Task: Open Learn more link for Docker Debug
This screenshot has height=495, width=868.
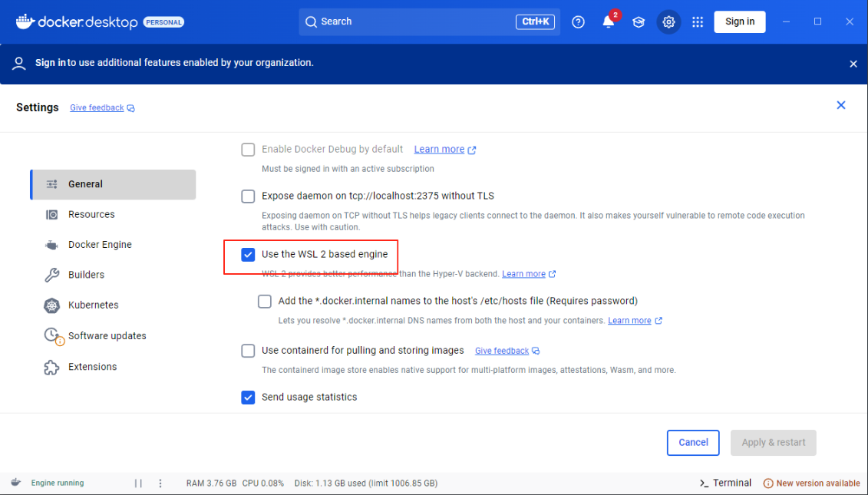Action: tap(439, 150)
